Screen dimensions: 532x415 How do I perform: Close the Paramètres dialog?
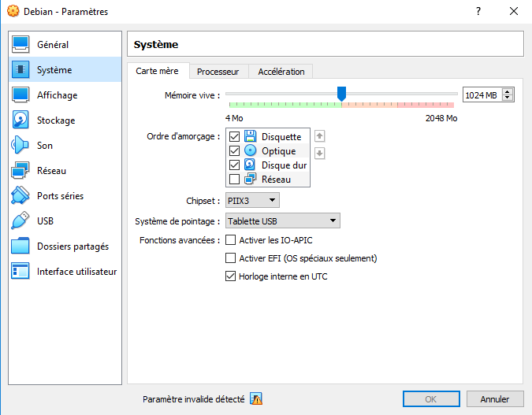[x=514, y=11]
